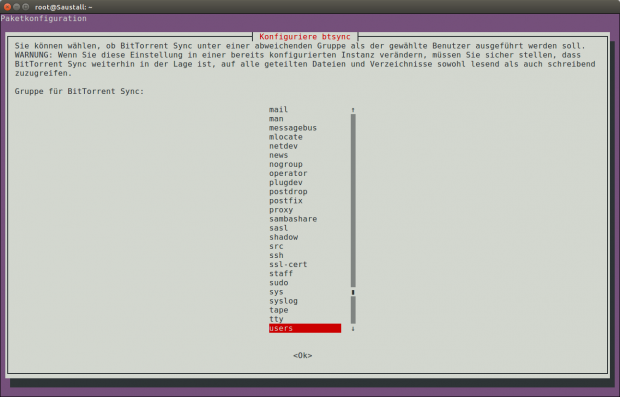The width and height of the screenshot is (620, 397).
Task: Select the sys group entry
Action: 276,292
